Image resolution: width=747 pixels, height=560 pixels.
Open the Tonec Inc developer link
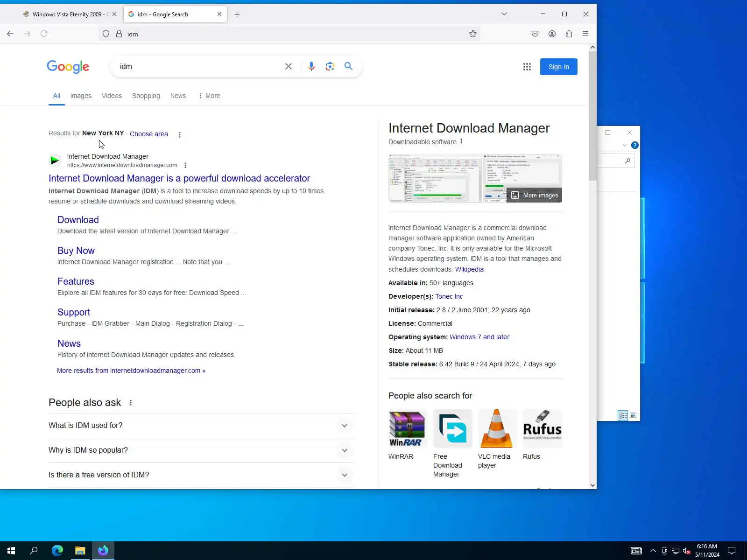pos(449,296)
